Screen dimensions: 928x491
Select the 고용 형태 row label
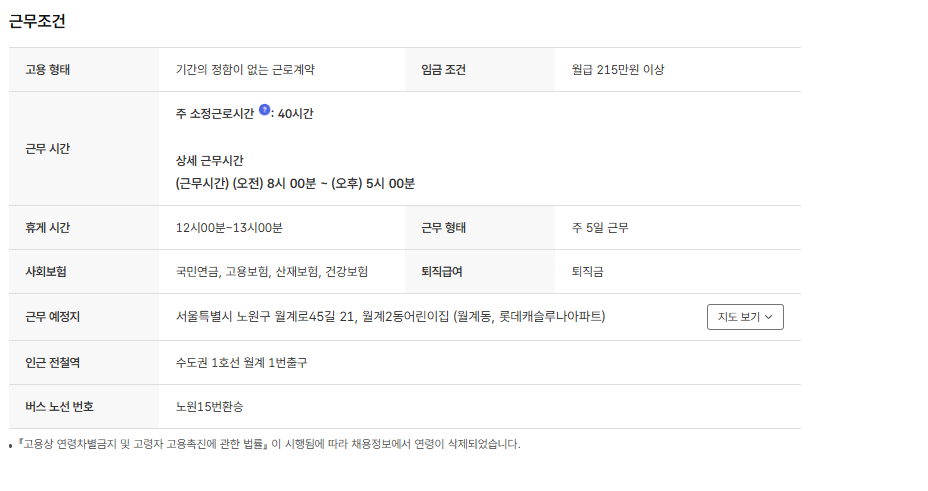coord(48,70)
